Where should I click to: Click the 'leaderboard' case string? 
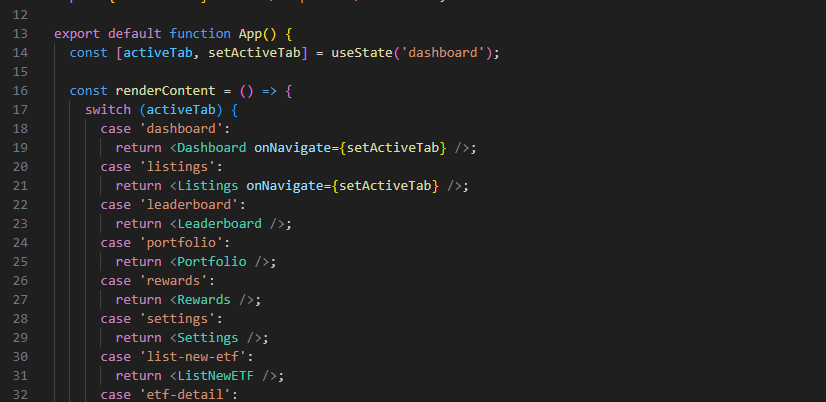pyautogui.click(x=189, y=204)
